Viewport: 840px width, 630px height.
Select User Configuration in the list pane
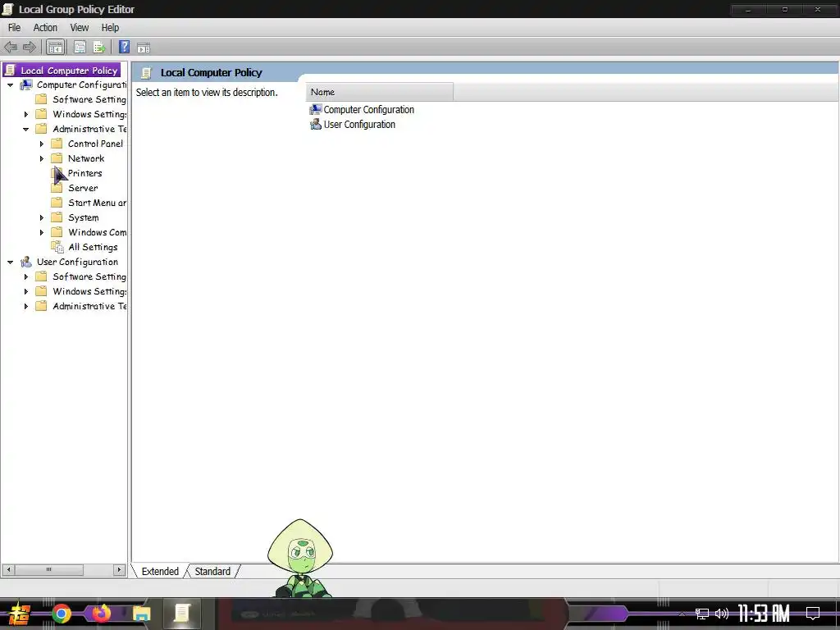359,125
